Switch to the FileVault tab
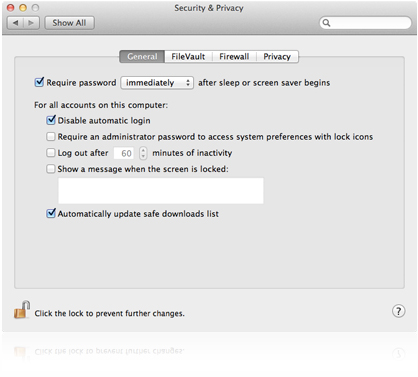This screenshot has width=418, height=377. pyautogui.click(x=188, y=57)
